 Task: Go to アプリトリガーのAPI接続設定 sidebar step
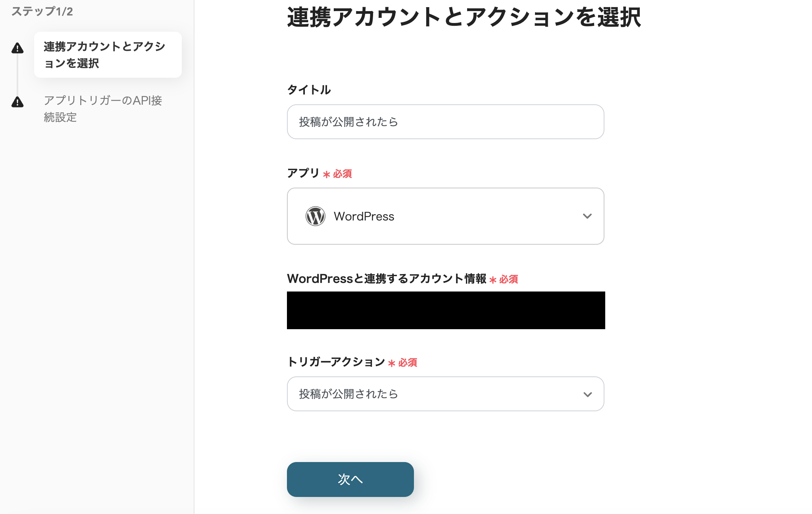tap(103, 109)
